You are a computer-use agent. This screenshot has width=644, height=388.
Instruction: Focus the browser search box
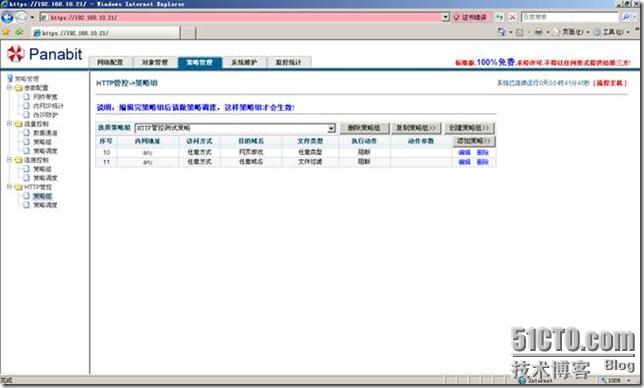(569, 17)
